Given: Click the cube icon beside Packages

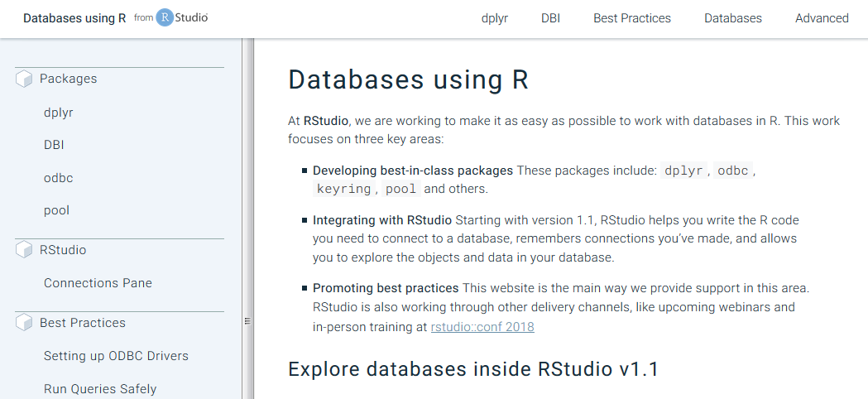Looking at the screenshot, I should (x=24, y=79).
